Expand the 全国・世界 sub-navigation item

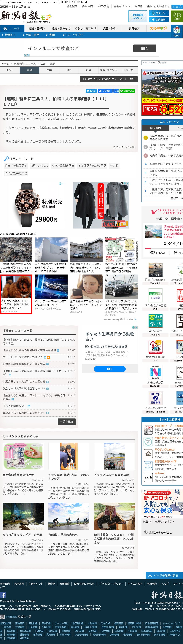(x=31, y=35)
